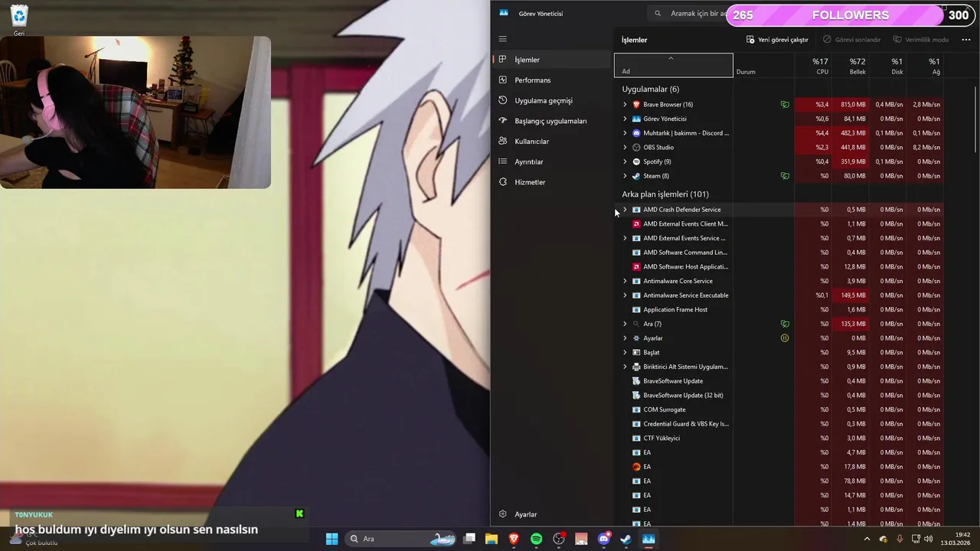Click the Uygulamalar (6) group header
This screenshot has width=980, height=551.
point(650,90)
